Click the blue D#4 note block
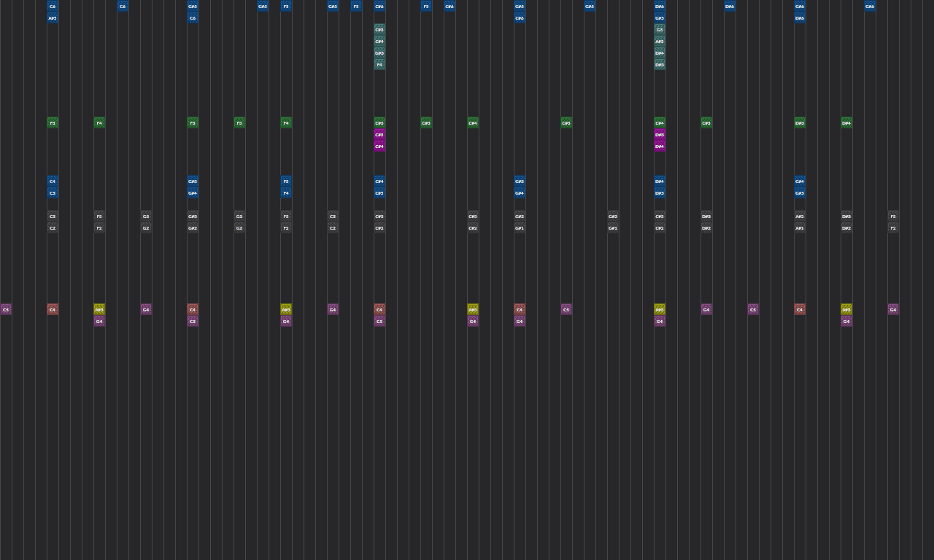This screenshot has height=560, width=934. [660, 182]
